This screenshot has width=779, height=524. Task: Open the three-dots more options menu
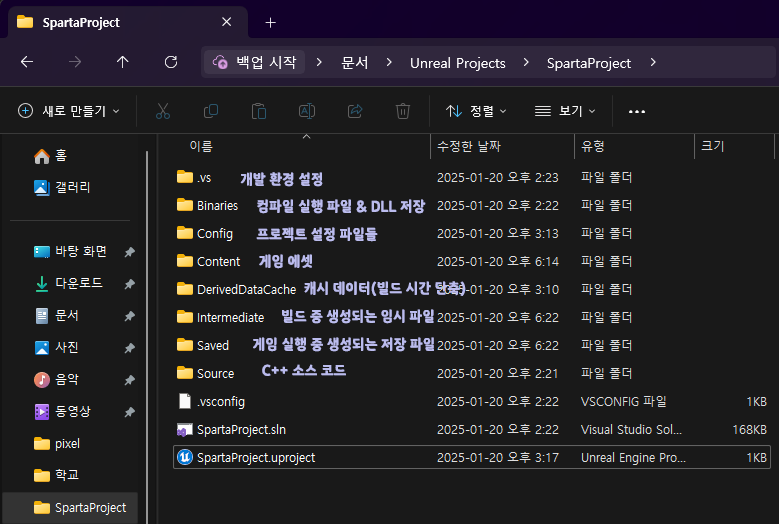click(637, 112)
